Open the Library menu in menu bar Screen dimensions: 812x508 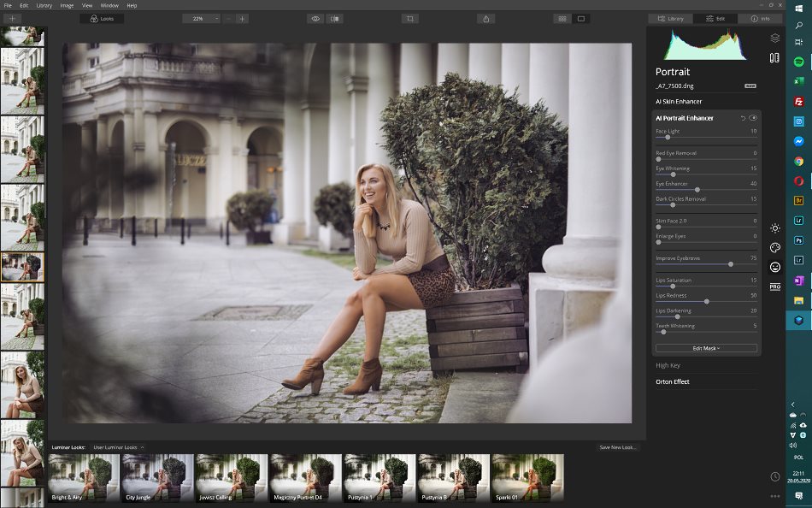tap(44, 5)
